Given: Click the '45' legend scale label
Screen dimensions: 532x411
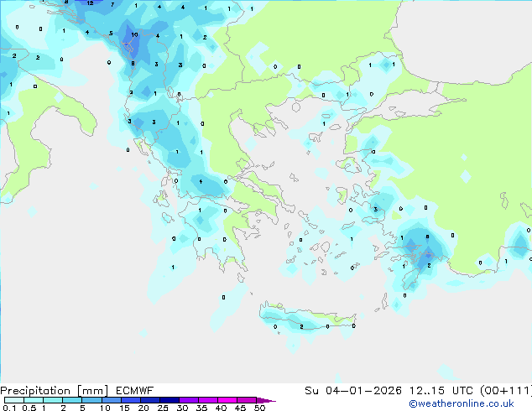Looking at the screenshot, I should pos(240,408).
